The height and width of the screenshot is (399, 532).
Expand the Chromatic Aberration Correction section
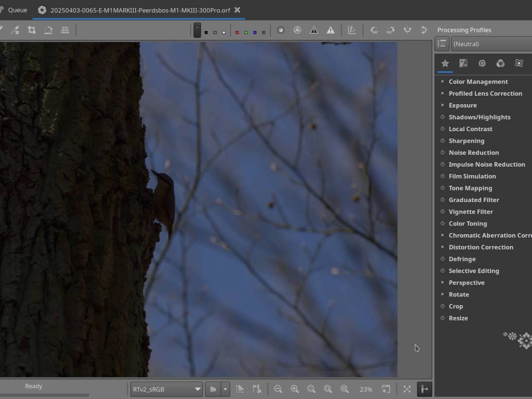(x=442, y=235)
